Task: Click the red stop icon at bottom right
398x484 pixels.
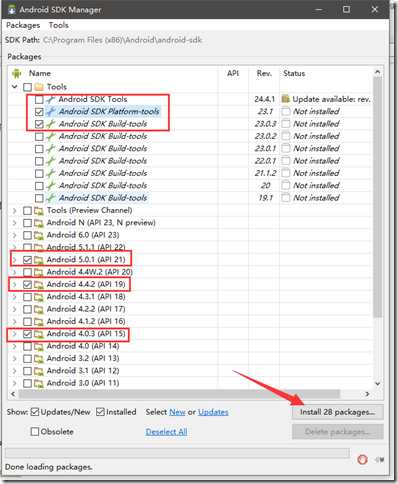Action: click(x=362, y=460)
